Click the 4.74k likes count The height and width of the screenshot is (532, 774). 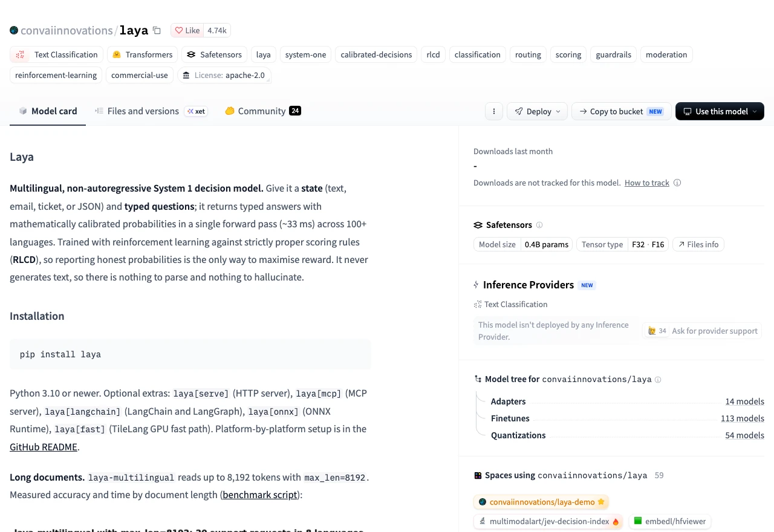click(x=217, y=30)
